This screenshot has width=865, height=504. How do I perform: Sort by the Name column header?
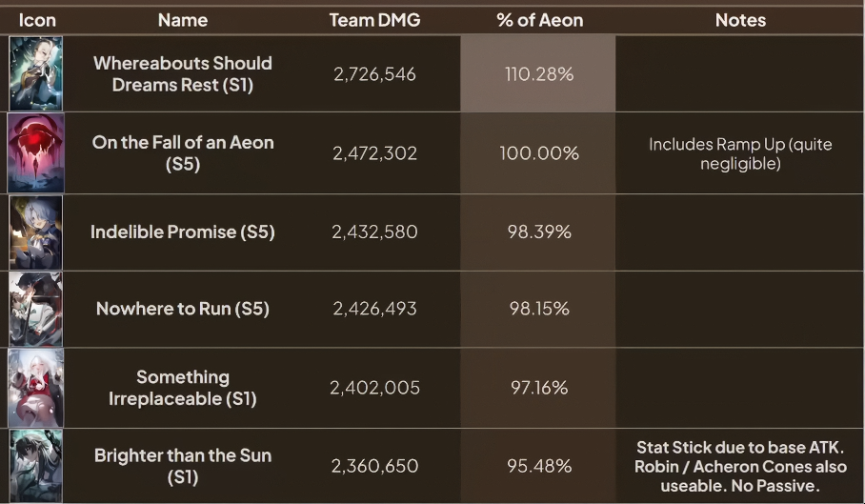pos(183,20)
